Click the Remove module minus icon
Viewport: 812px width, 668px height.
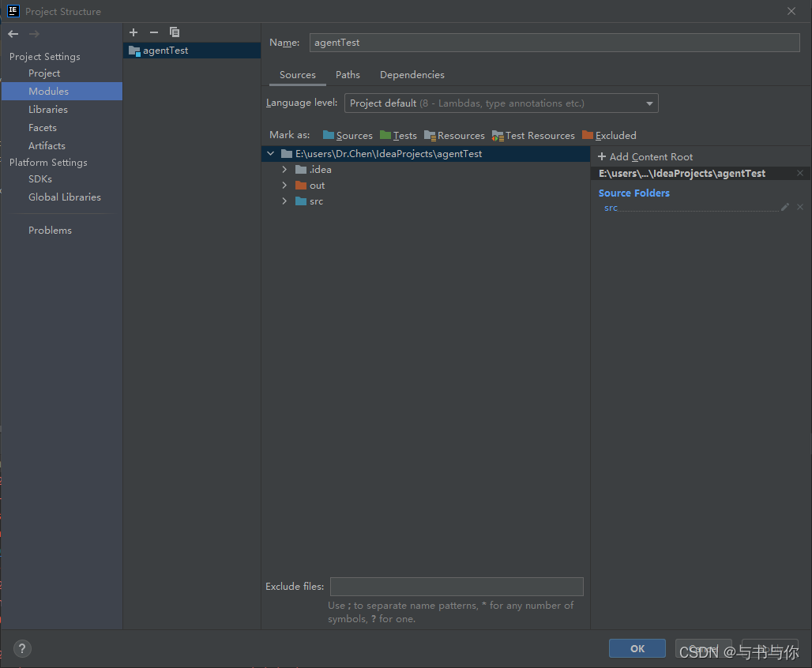point(153,32)
